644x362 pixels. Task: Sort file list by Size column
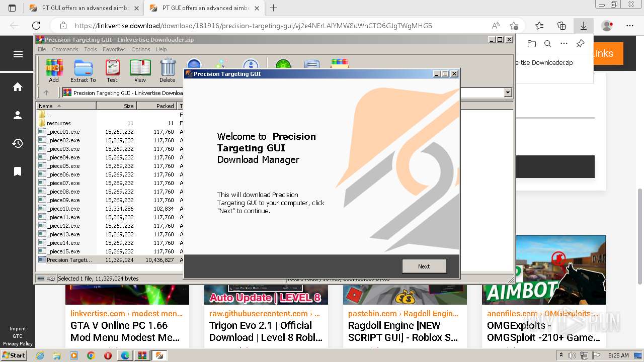(116, 106)
